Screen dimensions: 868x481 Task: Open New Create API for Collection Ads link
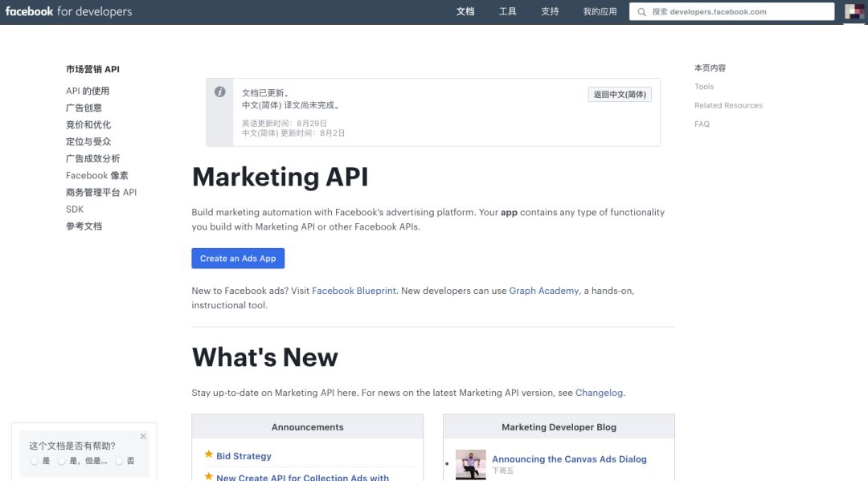coord(302,476)
